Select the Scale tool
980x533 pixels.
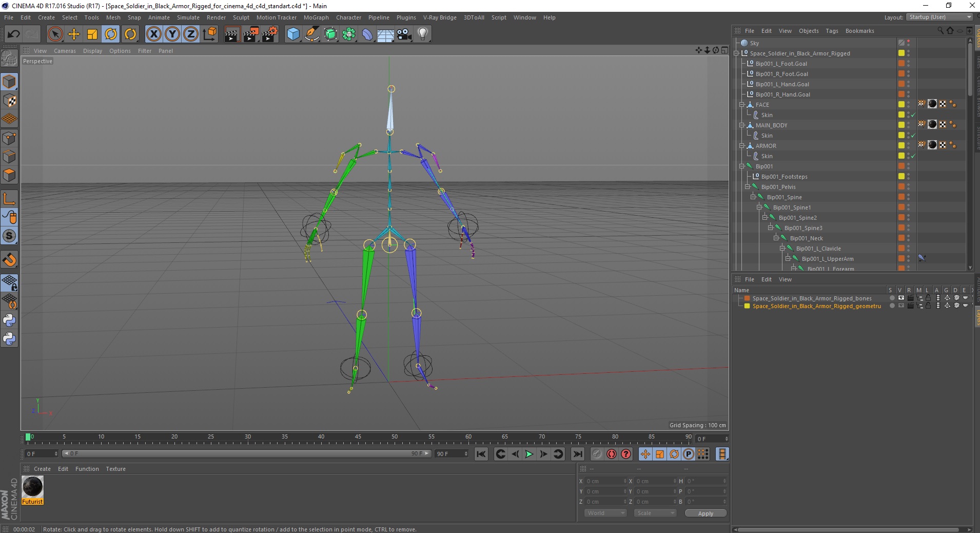(92, 34)
